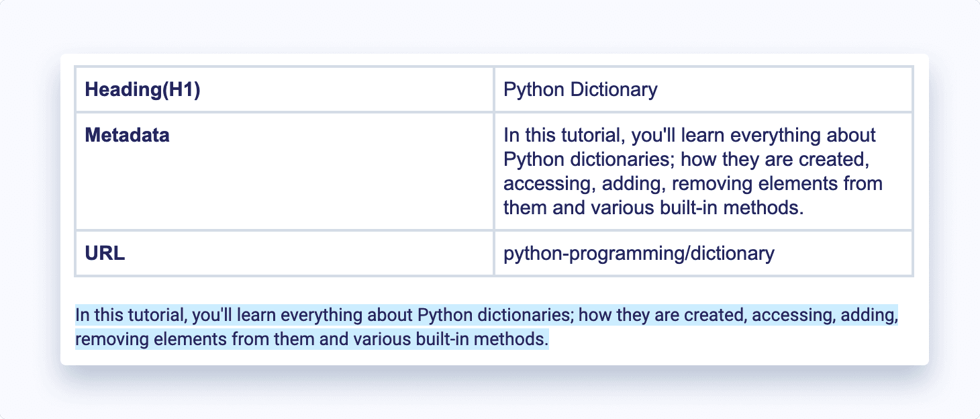
Task: Click the top border of the table
Action: coord(493,66)
